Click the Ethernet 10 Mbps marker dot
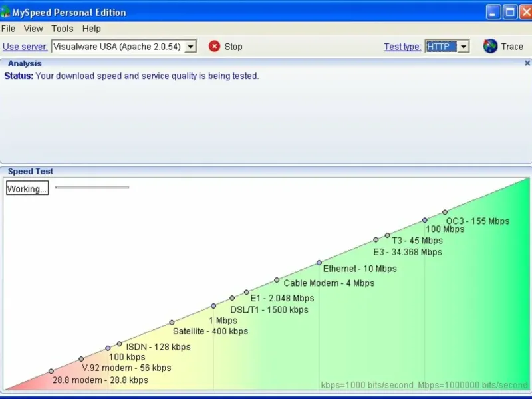The width and height of the screenshot is (532, 399). pos(319,263)
